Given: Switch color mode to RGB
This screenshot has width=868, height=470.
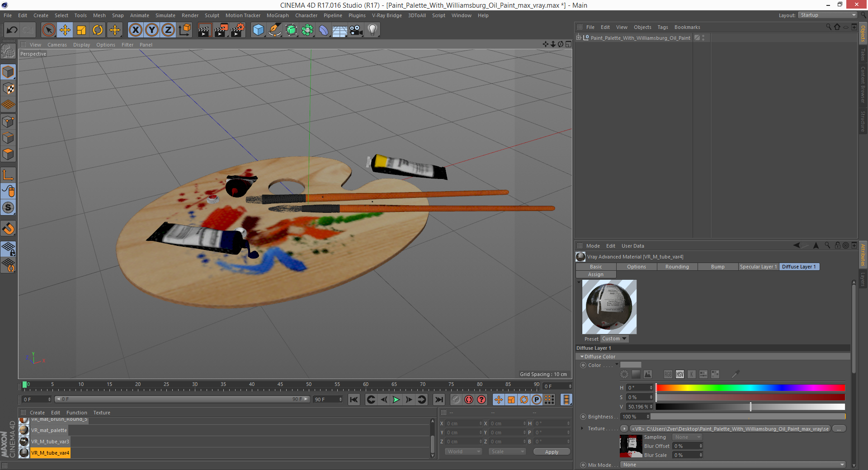Looking at the screenshot, I should 668,374.
